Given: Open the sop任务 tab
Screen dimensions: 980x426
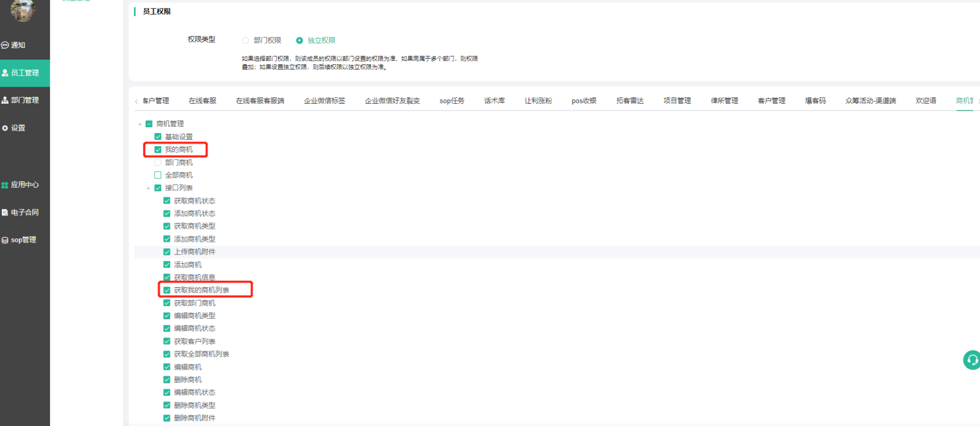Looking at the screenshot, I should pos(452,101).
